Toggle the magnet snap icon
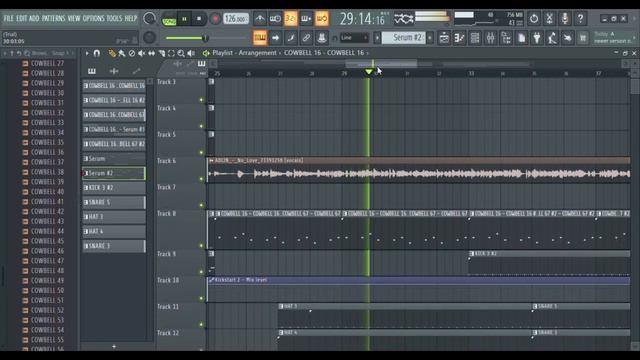This screenshot has height=360, width=640. (x=97, y=53)
